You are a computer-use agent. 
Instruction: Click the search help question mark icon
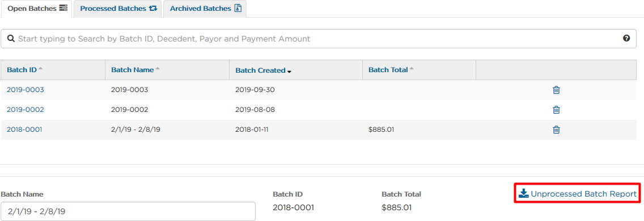626,38
